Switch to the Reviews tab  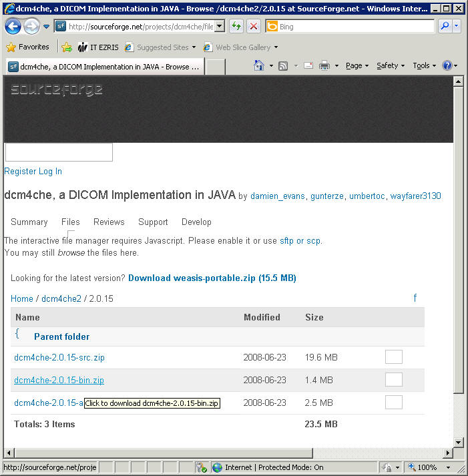[109, 222]
